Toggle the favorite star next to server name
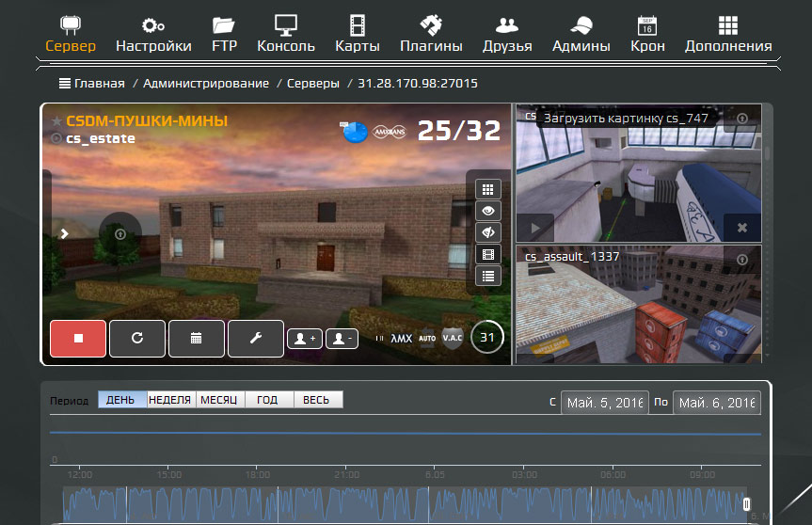The image size is (812, 525). click(56, 121)
